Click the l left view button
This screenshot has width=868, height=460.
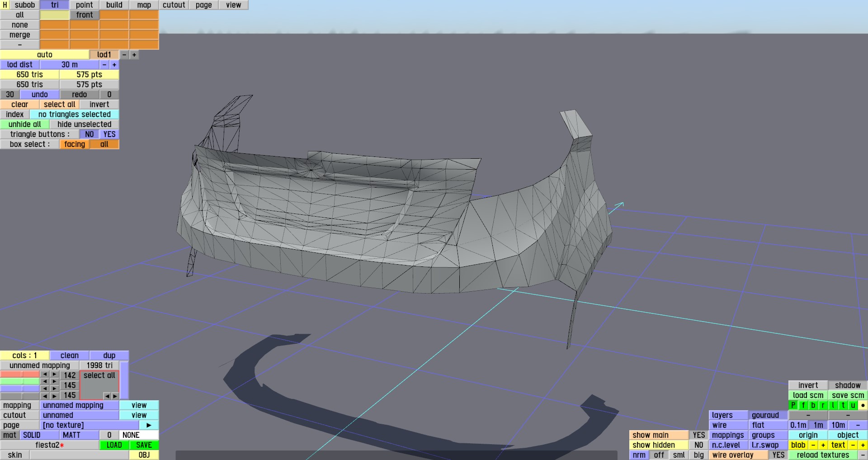[833, 405]
